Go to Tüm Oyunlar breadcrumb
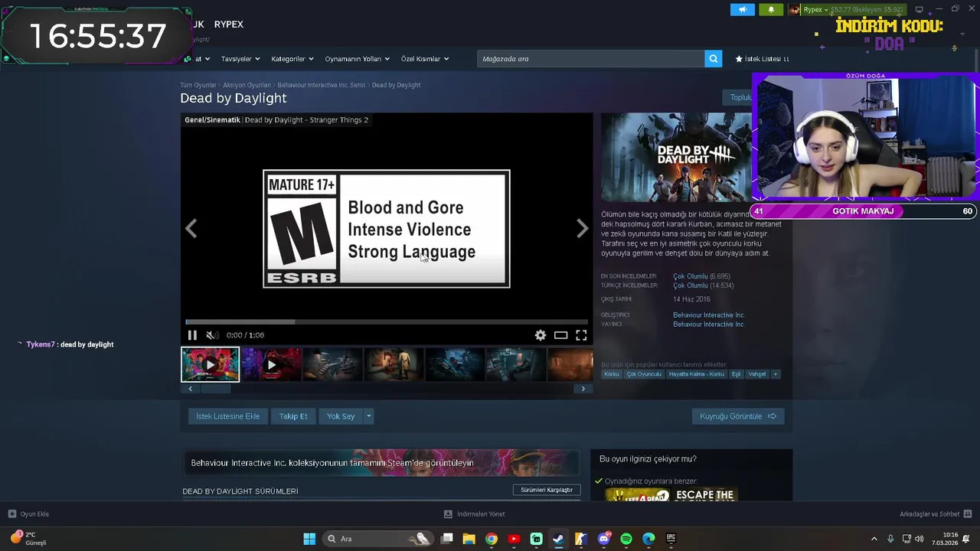Image resolution: width=980 pixels, height=551 pixels. pyautogui.click(x=198, y=85)
